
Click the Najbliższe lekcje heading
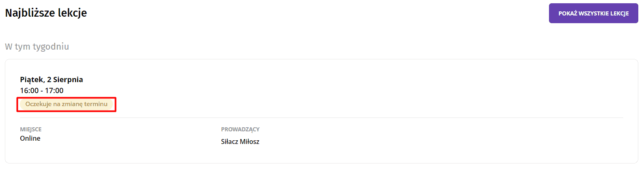click(x=46, y=13)
